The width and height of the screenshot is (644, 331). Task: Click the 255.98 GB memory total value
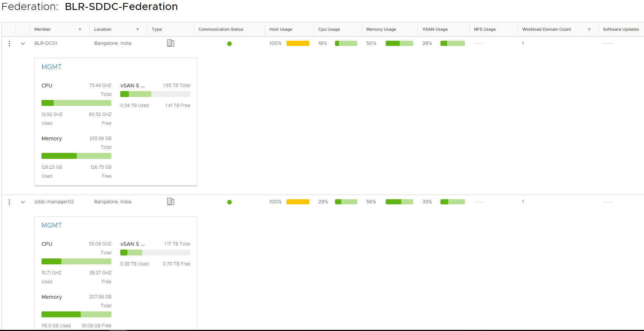(100, 138)
